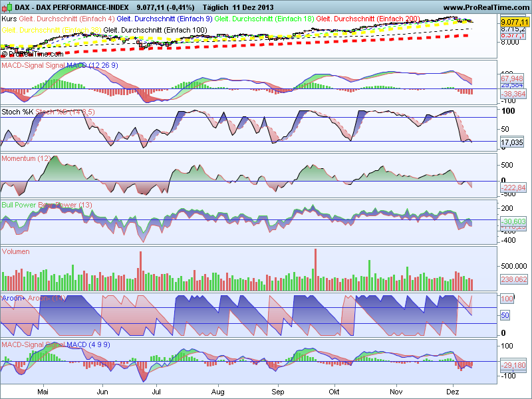The width and height of the screenshot is (532, 399).
Task: Click the Kurs legend label
Action: point(9,19)
